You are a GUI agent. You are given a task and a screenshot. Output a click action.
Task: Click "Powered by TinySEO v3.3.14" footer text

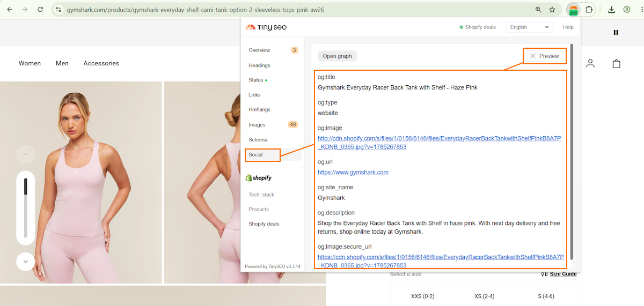[x=273, y=266]
